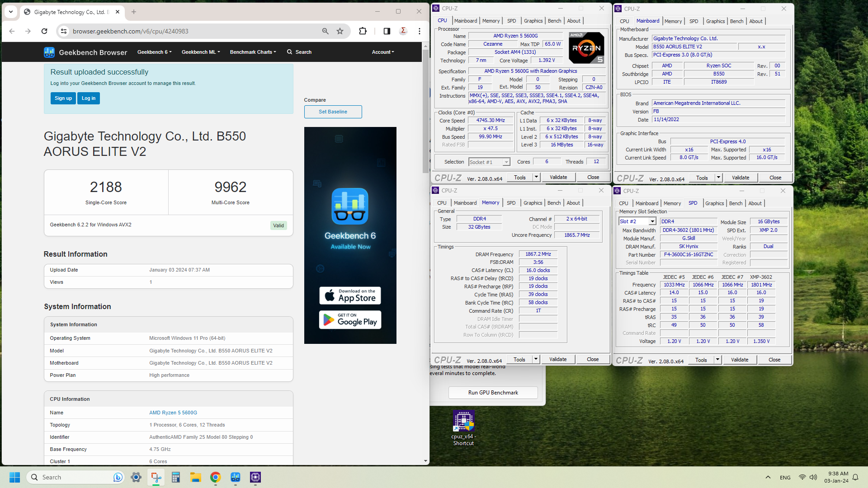868x488 pixels.
Task: Open network Wi-Fi tray icon
Action: [802, 477]
